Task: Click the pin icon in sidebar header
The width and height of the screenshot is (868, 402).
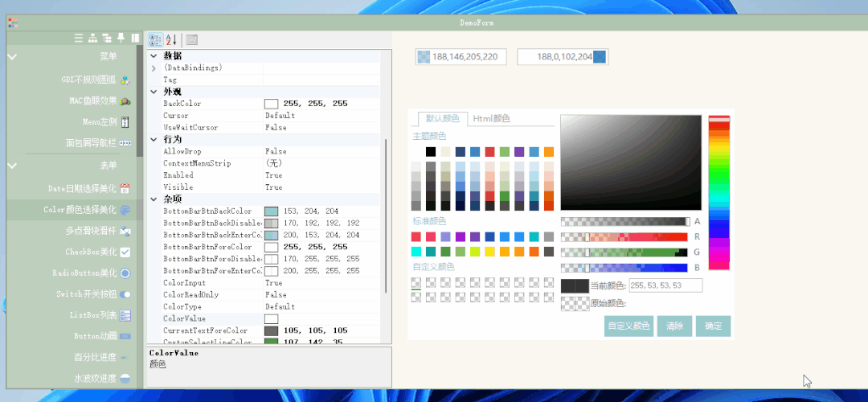Action: (121, 39)
